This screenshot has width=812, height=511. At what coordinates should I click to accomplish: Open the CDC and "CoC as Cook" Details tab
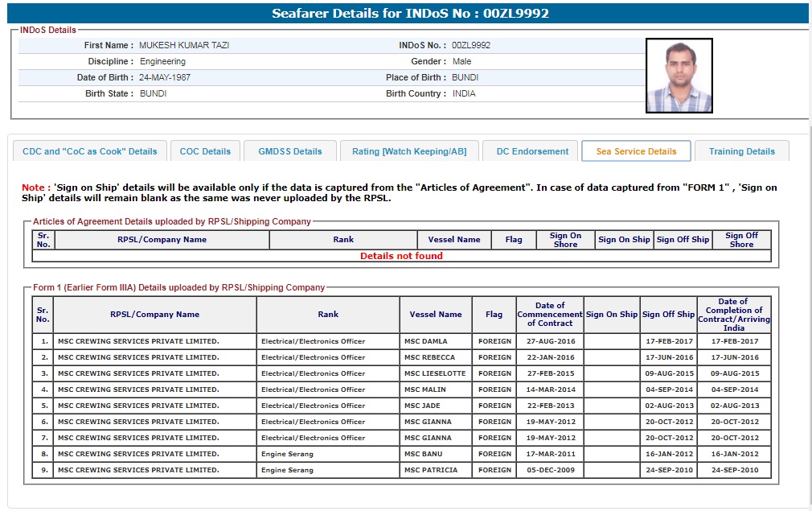[x=90, y=151]
